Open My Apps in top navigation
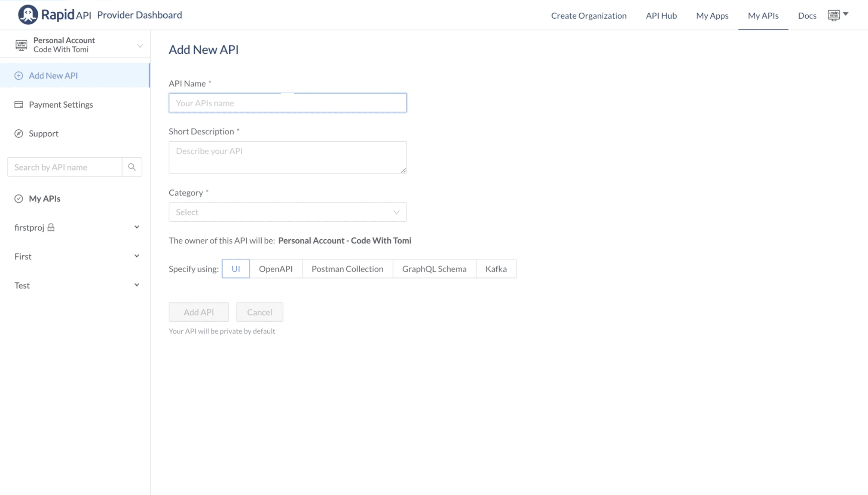This screenshot has width=868, height=495. click(712, 16)
